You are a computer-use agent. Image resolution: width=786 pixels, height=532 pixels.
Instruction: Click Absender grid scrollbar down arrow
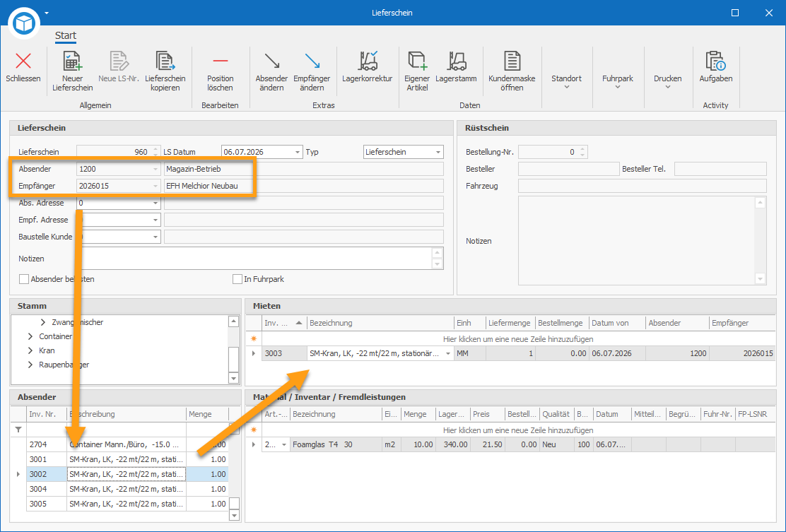click(x=234, y=516)
